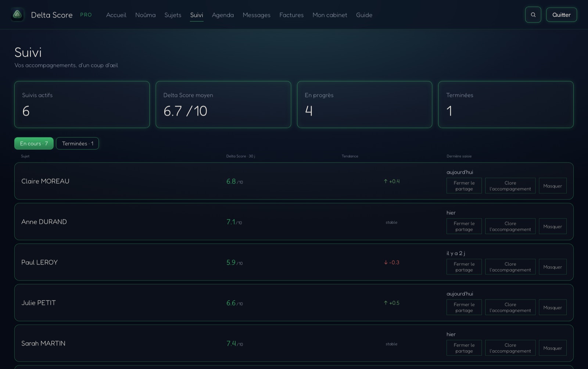Click Paul LEROY's -0.3 trend
Image resolution: width=588 pixels, height=369 pixels.
point(391,263)
